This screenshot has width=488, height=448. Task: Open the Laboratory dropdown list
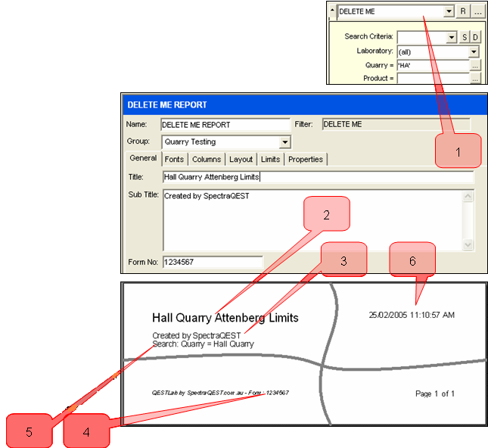[474, 51]
